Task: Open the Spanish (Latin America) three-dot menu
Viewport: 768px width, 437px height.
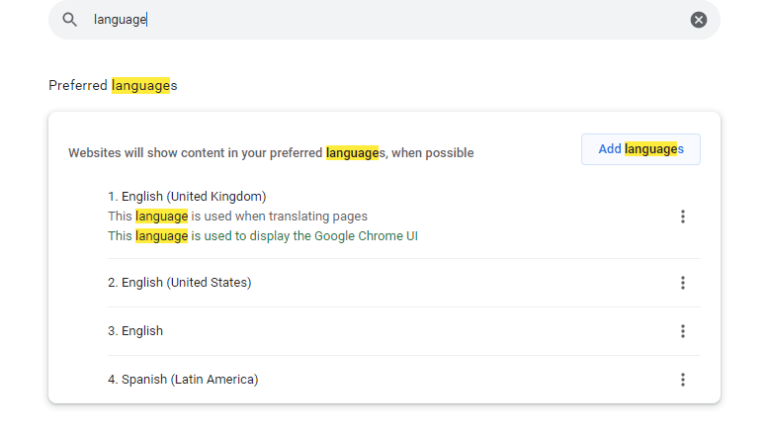Action: (x=683, y=379)
